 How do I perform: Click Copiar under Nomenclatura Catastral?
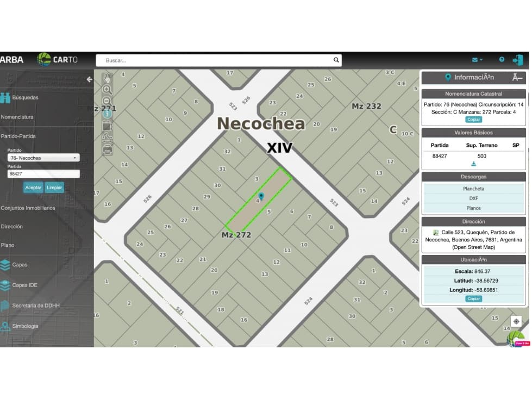(x=473, y=120)
